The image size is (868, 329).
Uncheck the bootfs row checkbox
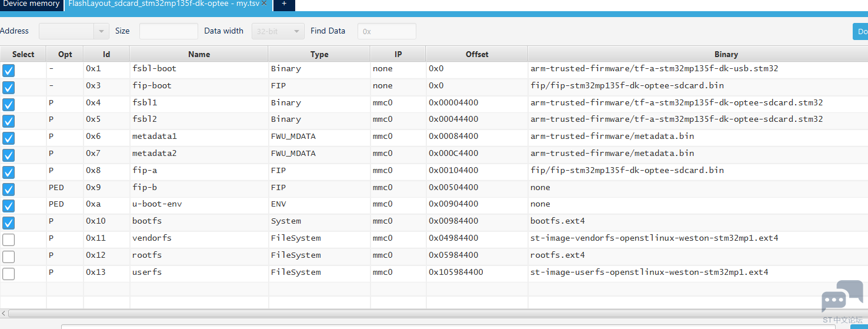click(9, 223)
